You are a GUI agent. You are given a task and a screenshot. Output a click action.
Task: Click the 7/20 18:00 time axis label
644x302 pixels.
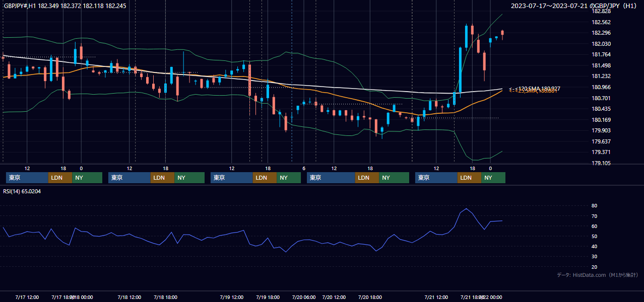[x=370, y=297]
